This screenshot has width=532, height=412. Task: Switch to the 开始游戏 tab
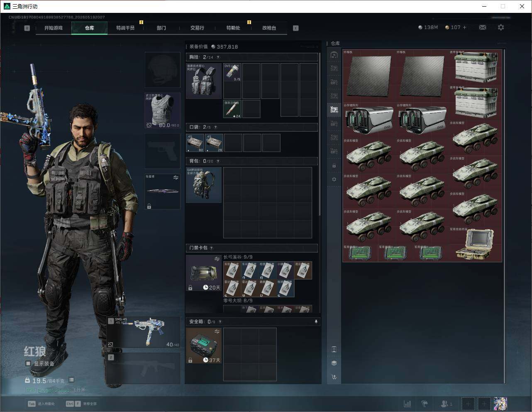click(x=54, y=28)
